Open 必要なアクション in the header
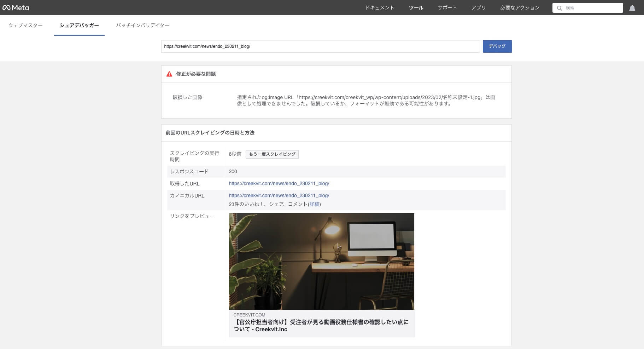This screenshot has height=349, width=644. (x=520, y=8)
